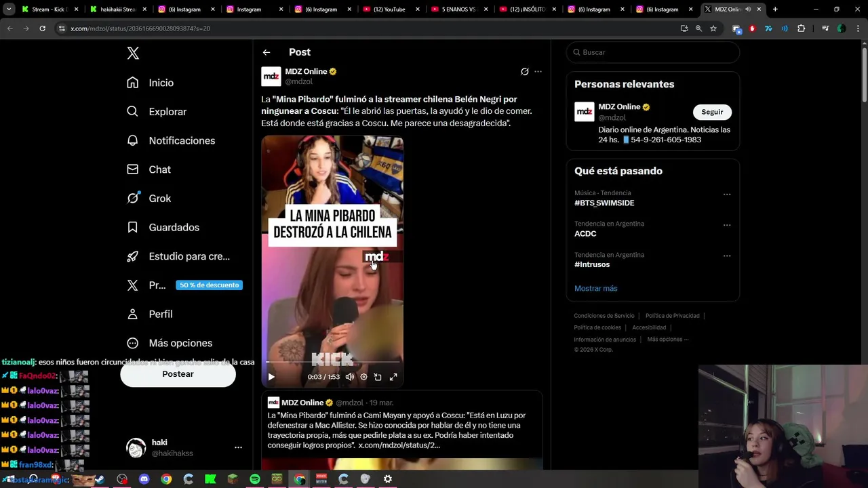Expand the video to fullscreen
The height and width of the screenshot is (488, 868).
pyautogui.click(x=393, y=377)
